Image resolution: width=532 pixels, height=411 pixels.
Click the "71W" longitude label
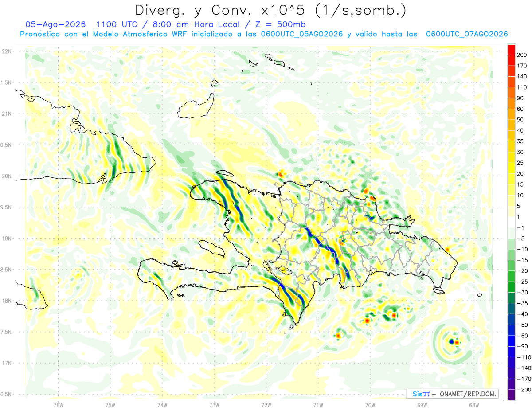point(318,405)
